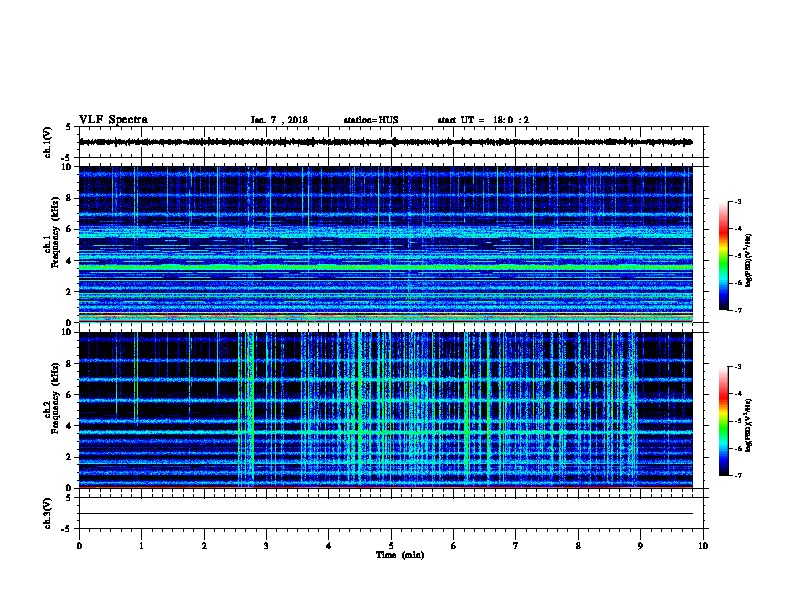The width and height of the screenshot is (792, 612).
Task: Click the "1" tick on time axis
Action: (141, 546)
